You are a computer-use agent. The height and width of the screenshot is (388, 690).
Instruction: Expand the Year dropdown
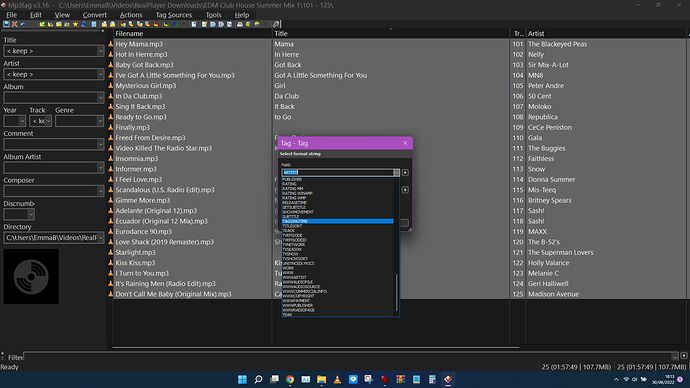pos(22,121)
